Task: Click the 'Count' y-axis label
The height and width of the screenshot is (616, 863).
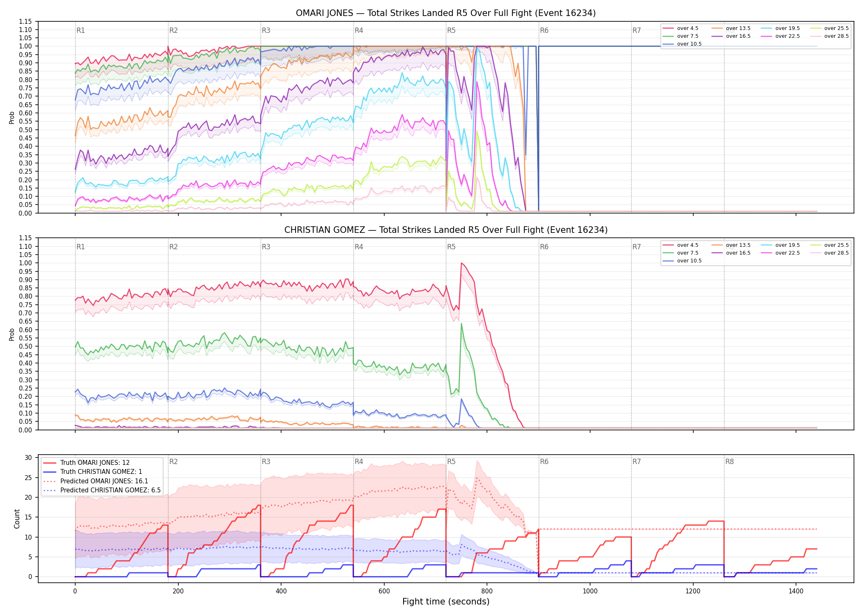Action: [x=17, y=519]
